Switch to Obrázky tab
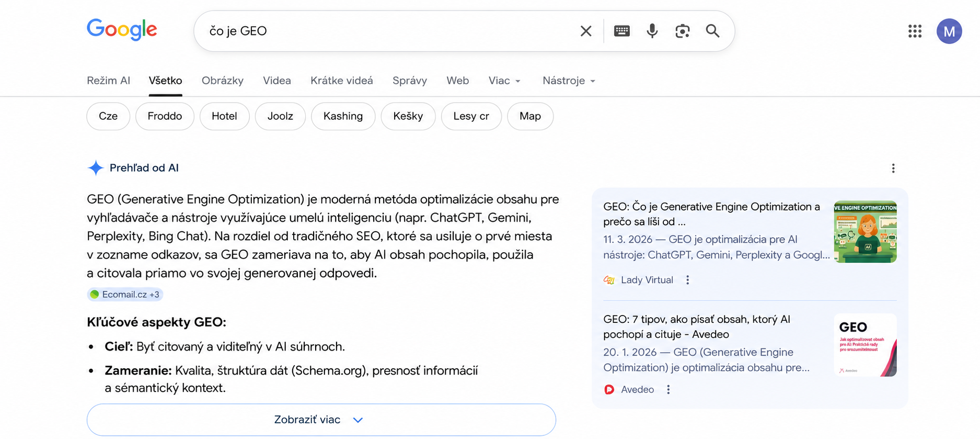The image size is (980, 439). (x=223, y=81)
